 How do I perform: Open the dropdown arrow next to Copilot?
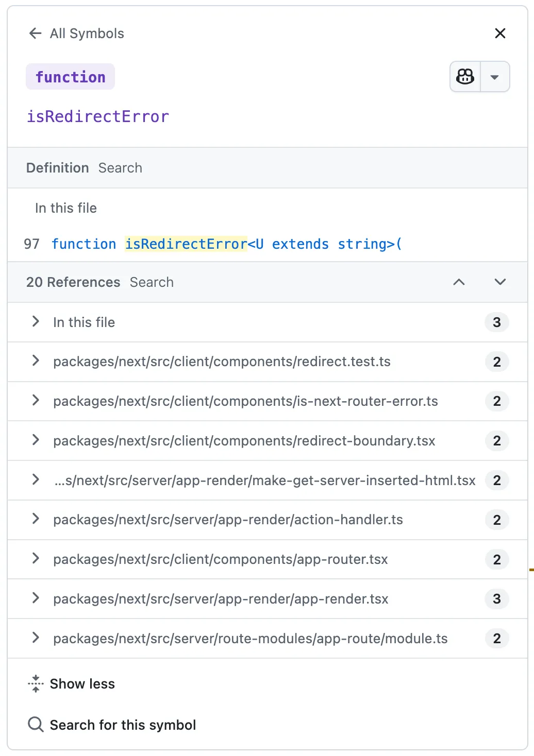tap(495, 77)
